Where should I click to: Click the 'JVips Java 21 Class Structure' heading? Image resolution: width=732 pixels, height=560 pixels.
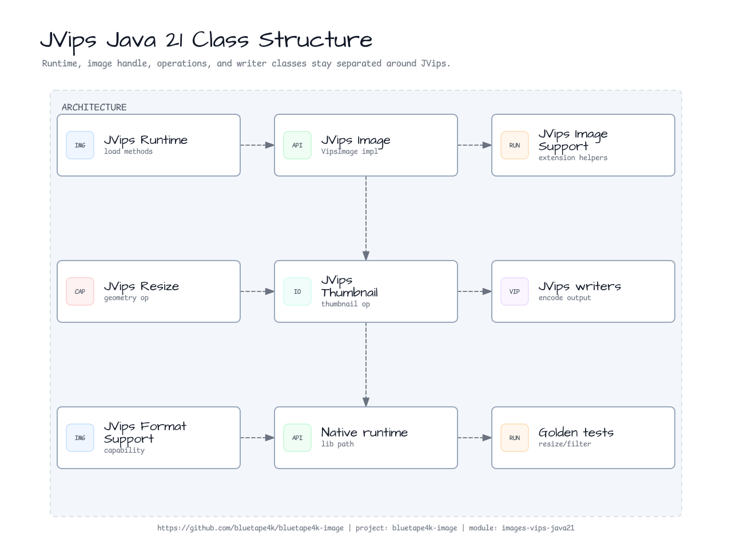[x=206, y=41]
